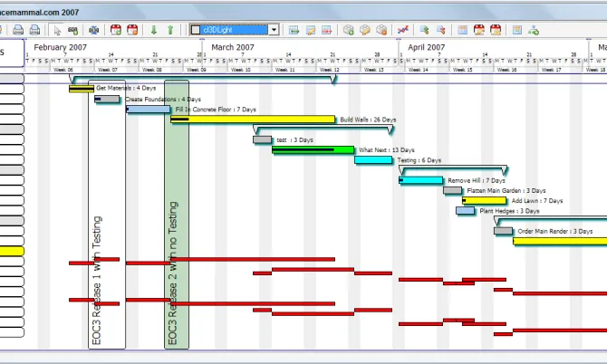Select the blue Plant Hedges task bar
This screenshot has width=607, height=364.
(x=465, y=210)
